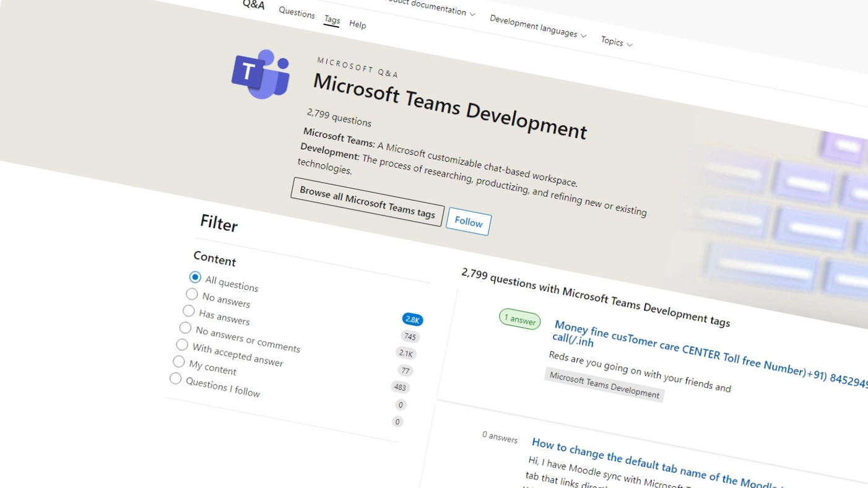The width and height of the screenshot is (868, 488).
Task: Select the "Has answers" filter
Action: pos(189,311)
